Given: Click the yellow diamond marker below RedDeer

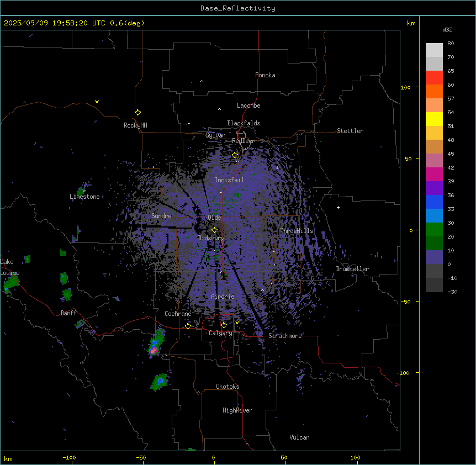Looking at the screenshot, I should [235, 155].
